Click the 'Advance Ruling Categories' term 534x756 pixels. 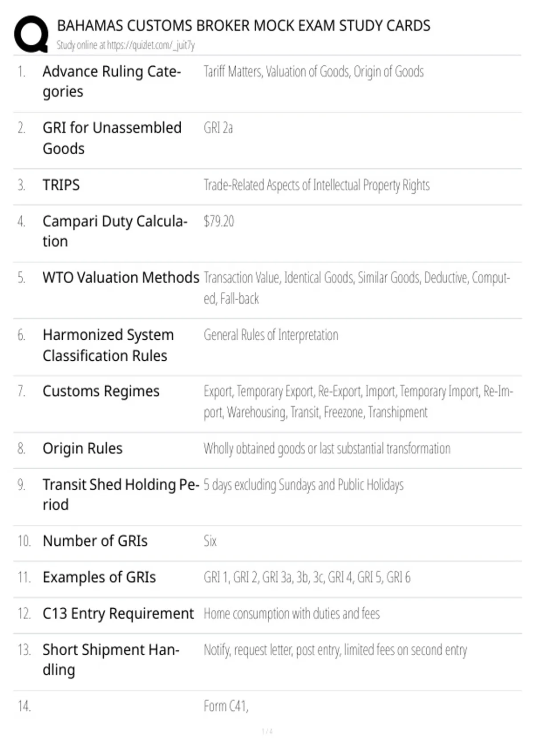coord(112,81)
